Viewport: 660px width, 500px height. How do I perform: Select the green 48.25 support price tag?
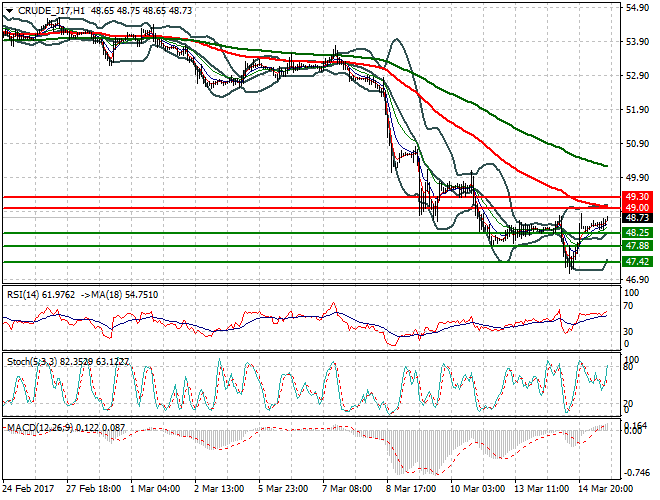tap(637, 232)
